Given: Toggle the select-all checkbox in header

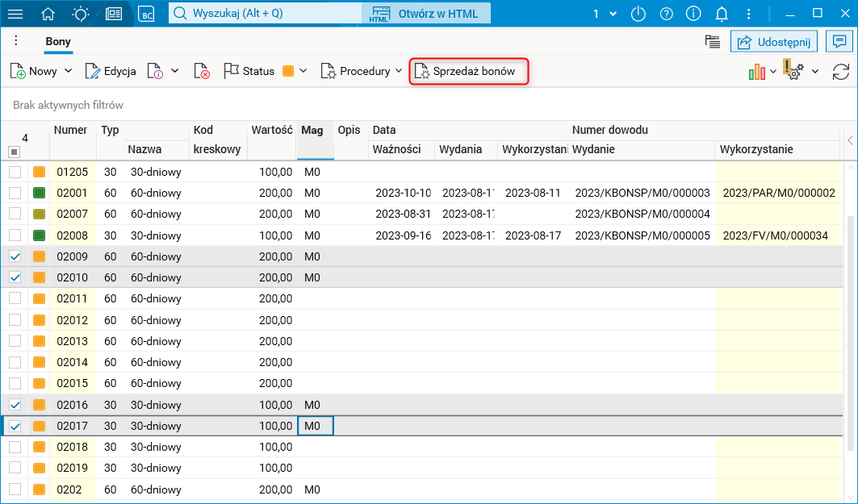Looking at the screenshot, I should (x=14, y=152).
